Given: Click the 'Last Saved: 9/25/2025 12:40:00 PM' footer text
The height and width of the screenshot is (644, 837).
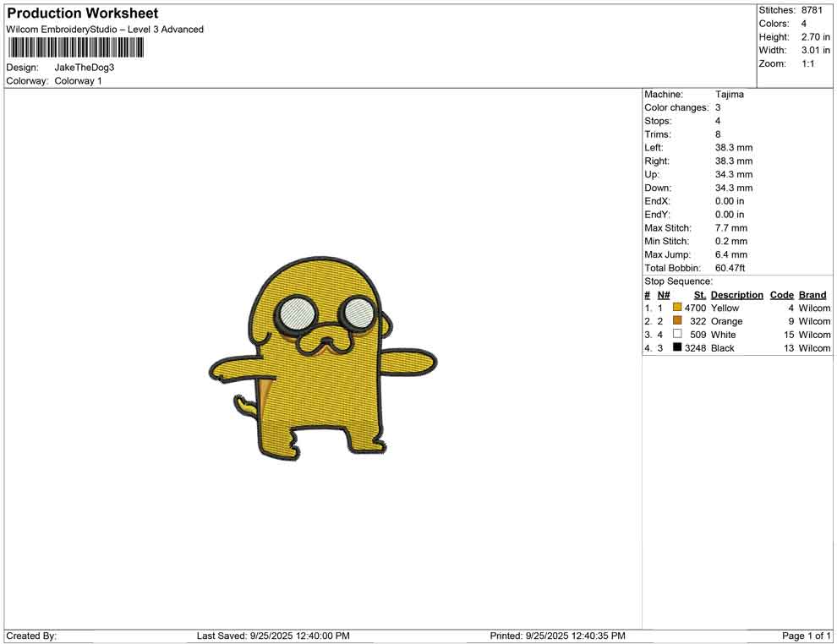Looking at the screenshot, I should pyautogui.click(x=273, y=636).
